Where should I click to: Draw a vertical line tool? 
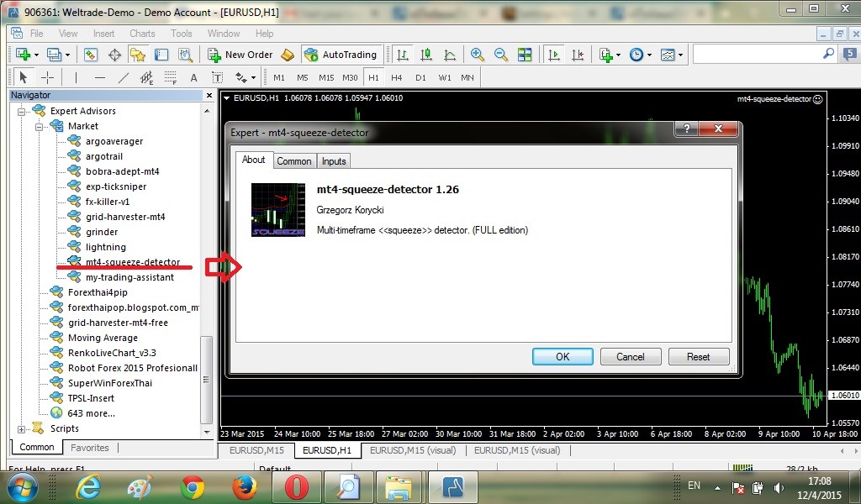click(x=76, y=77)
